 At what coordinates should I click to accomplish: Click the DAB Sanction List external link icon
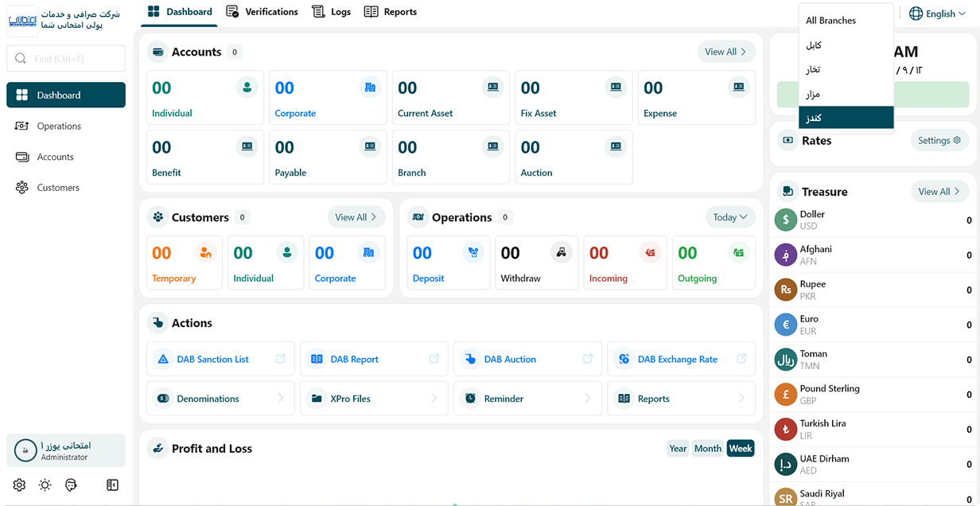[x=281, y=359]
